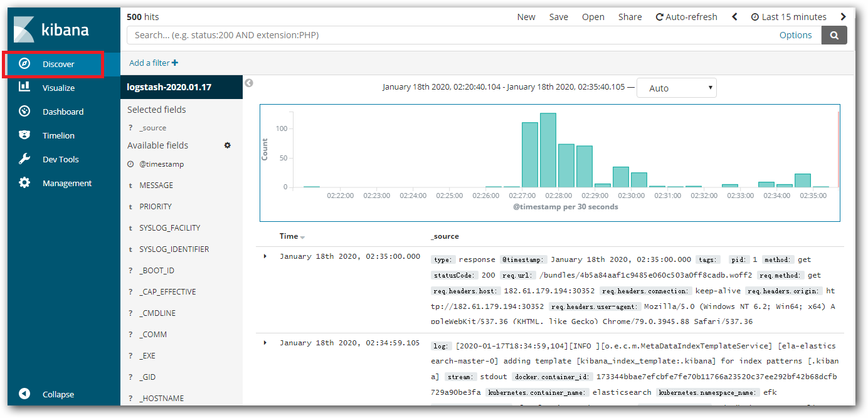This screenshot has height=418, width=868.
Task: Click the Auto-refresh circular arrow icon
Action: [x=659, y=17]
